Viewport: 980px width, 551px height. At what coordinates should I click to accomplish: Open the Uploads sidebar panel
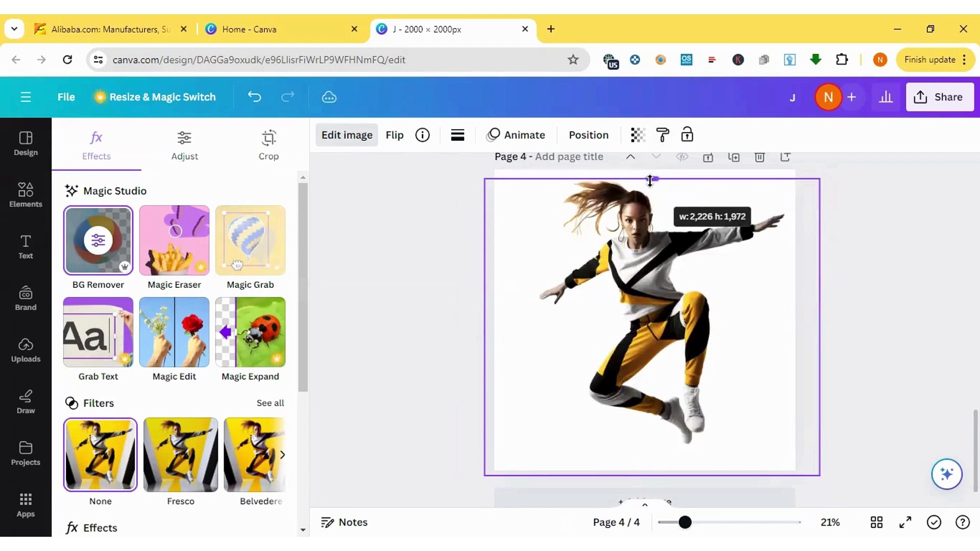coord(26,350)
